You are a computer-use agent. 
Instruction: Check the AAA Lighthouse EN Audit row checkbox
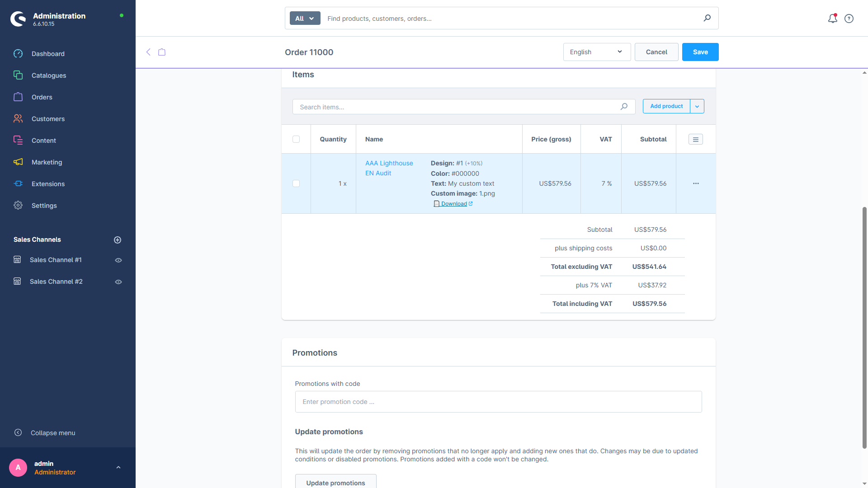[x=296, y=183]
